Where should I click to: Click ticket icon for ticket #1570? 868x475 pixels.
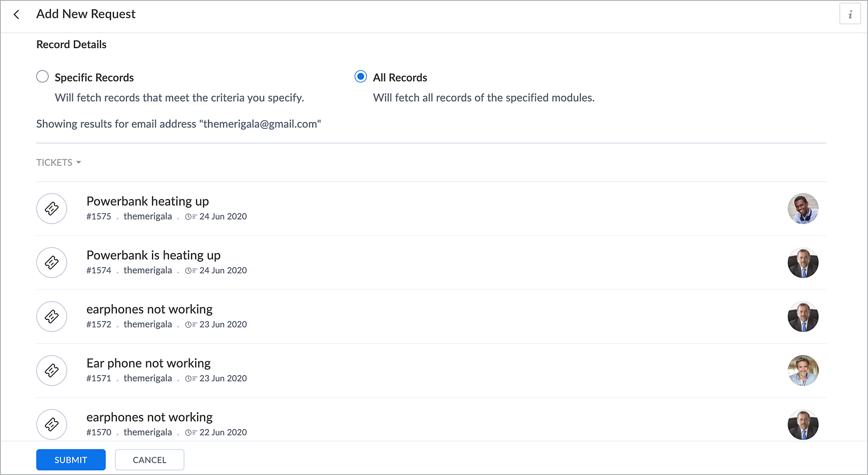(x=52, y=424)
